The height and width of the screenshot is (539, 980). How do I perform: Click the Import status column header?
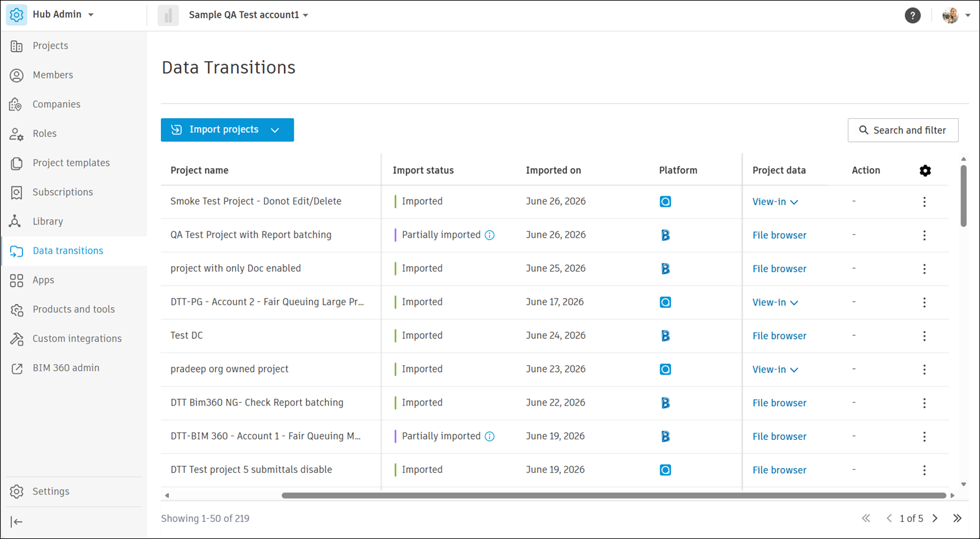point(423,171)
